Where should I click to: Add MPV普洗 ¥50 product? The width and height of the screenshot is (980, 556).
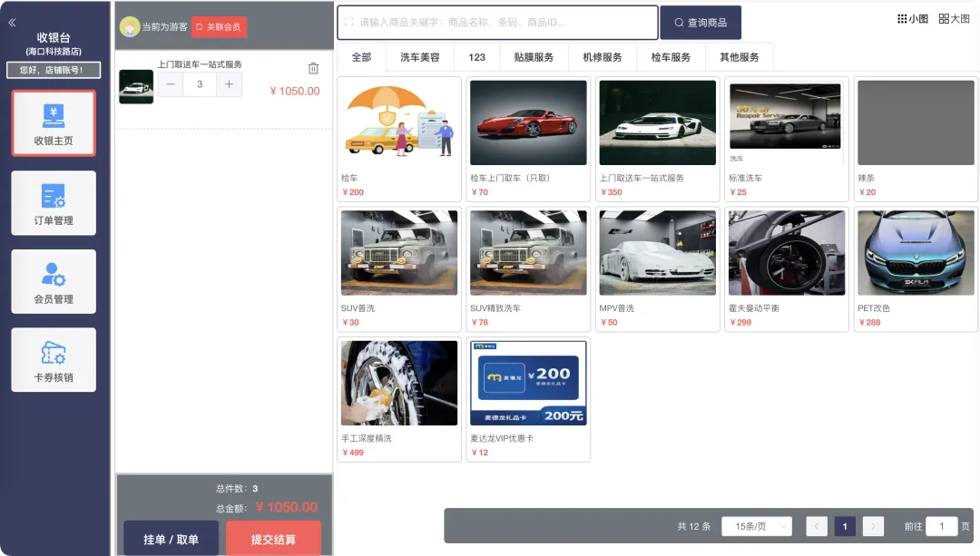658,269
